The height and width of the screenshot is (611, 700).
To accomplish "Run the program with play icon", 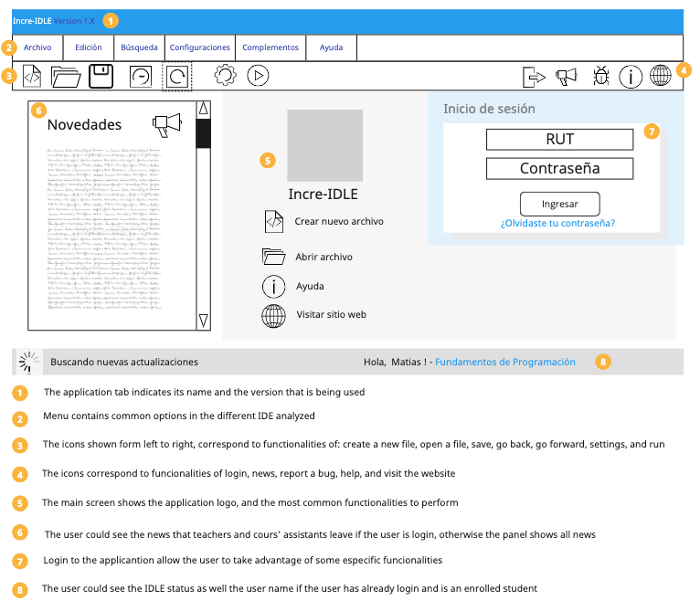I will click(258, 76).
